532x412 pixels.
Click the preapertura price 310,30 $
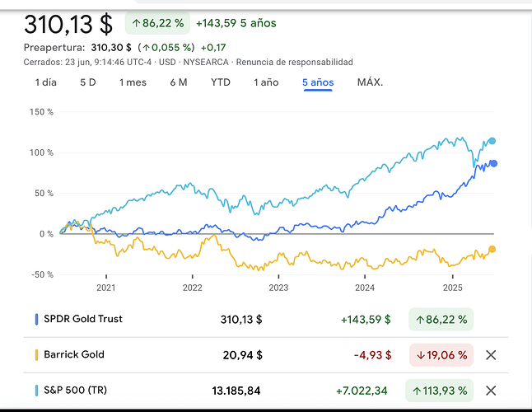pos(111,48)
